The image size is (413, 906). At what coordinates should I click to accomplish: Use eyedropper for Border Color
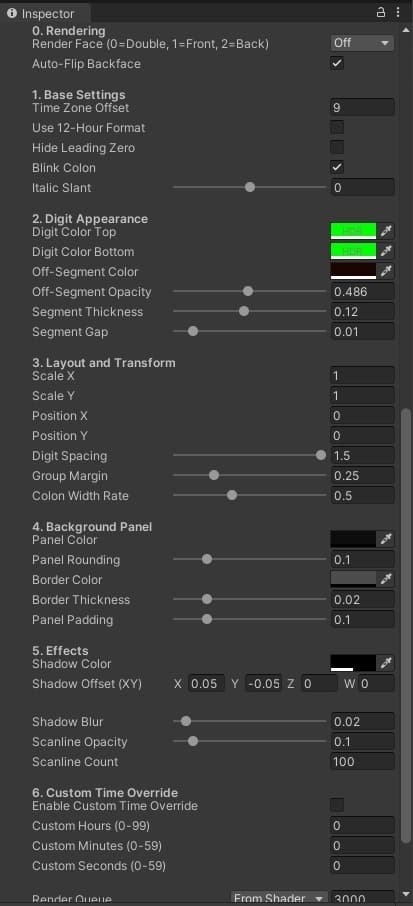pyautogui.click(x=386, y=580)
